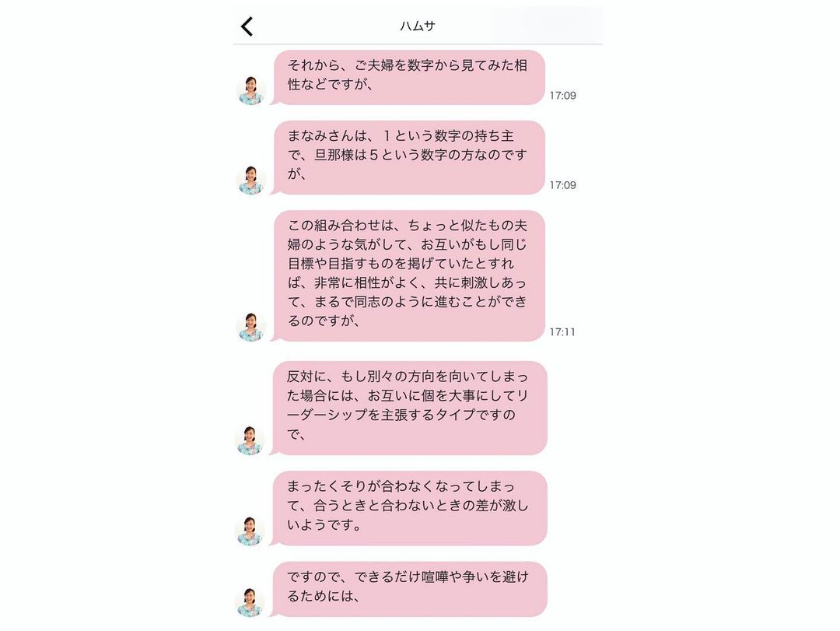Tap avatar beside the 17:11 message
840x631 pixels.
click(x=250, y=327)
